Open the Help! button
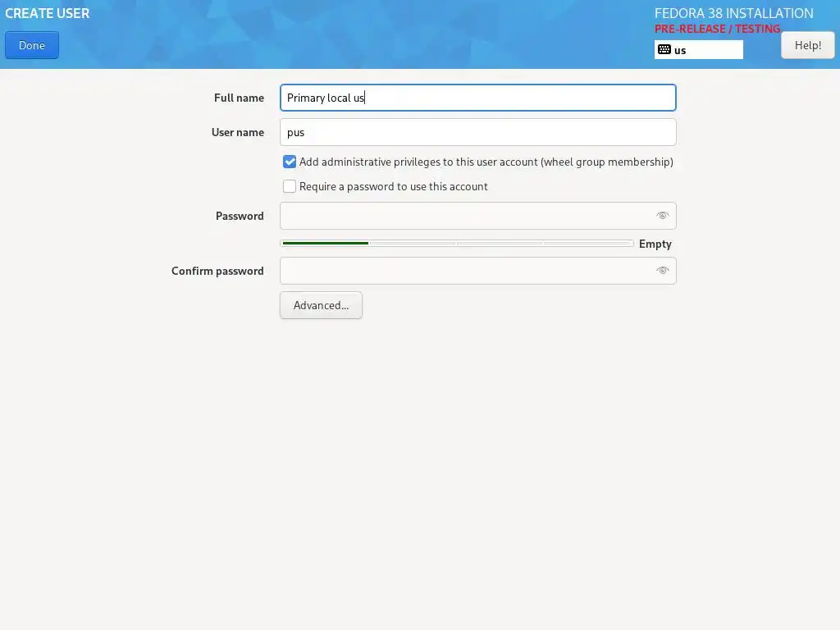 point(807,45)
